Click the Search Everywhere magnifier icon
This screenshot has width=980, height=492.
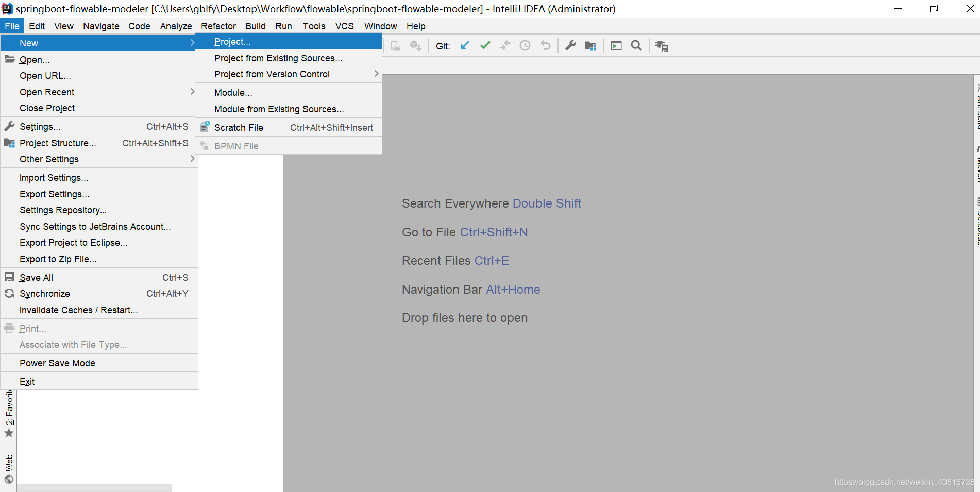[636, 45]
